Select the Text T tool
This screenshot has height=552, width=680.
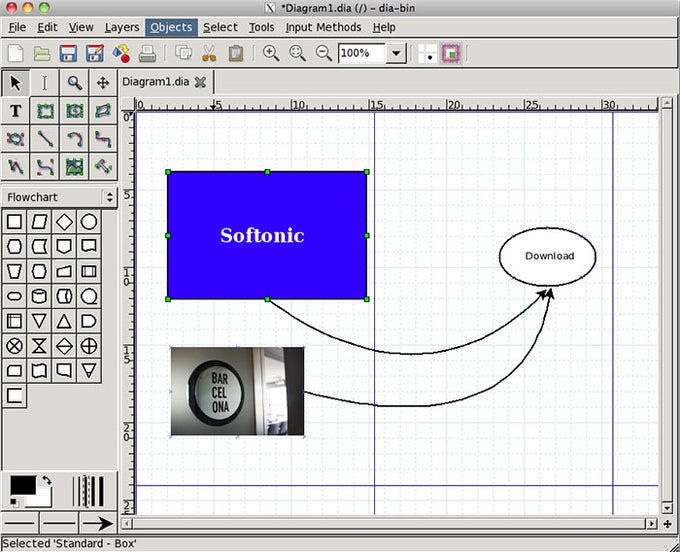pos(15,111)
